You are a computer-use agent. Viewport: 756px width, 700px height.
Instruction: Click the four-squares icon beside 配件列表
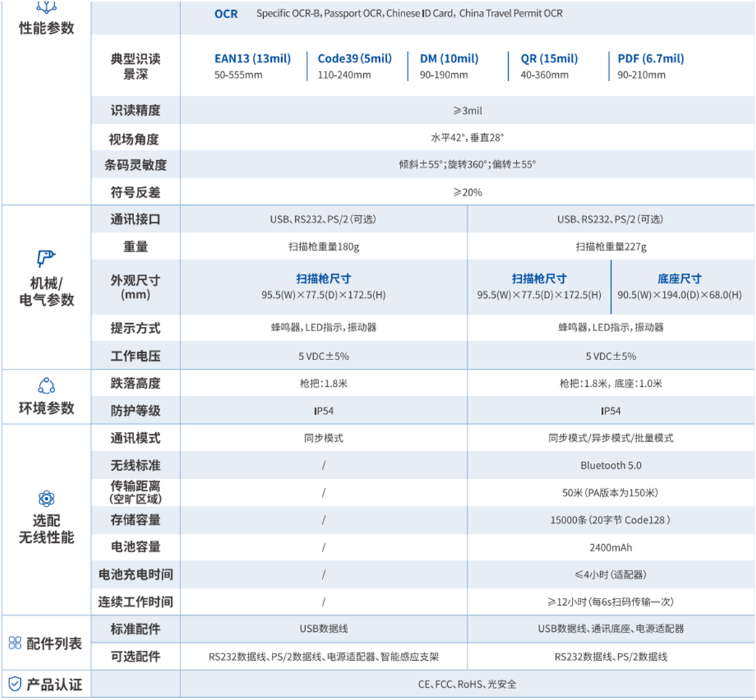14,643
